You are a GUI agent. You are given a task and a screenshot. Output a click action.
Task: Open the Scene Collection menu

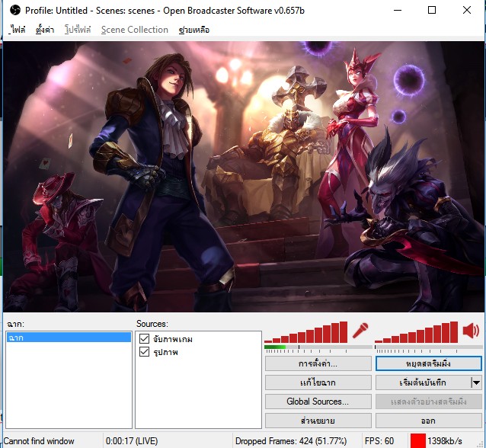point(135,30)
